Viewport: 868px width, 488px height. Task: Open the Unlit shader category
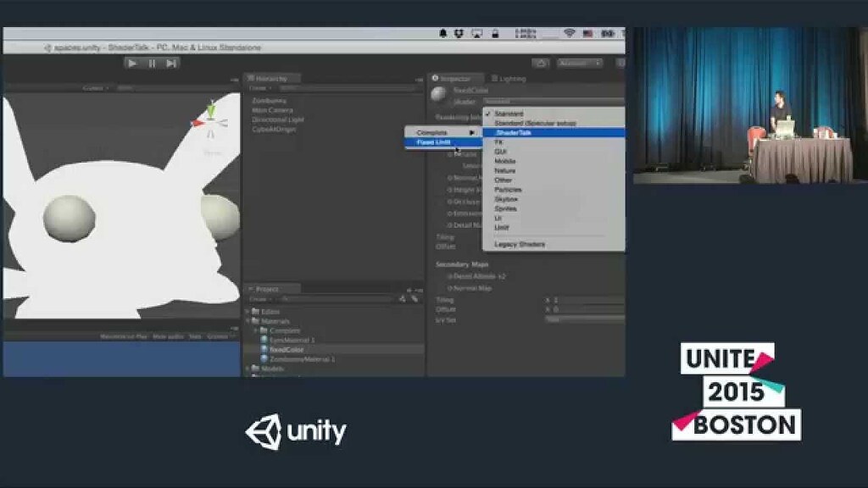[x=554, y=227]
